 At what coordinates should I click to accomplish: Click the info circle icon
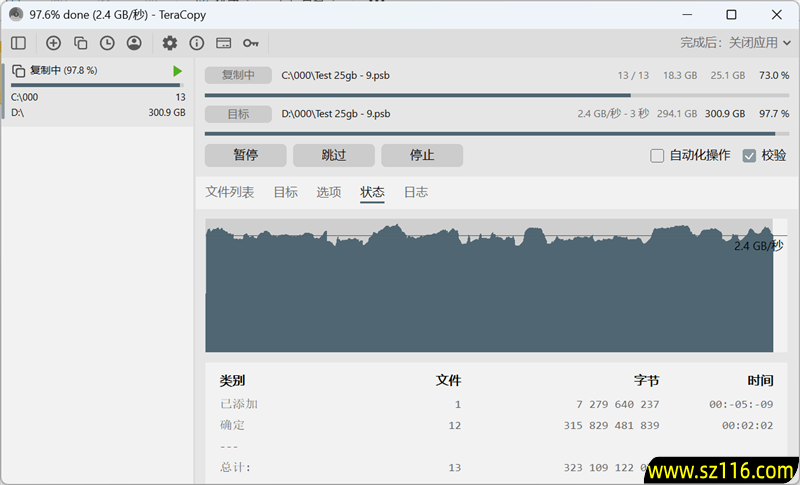[x=196, y=43]
